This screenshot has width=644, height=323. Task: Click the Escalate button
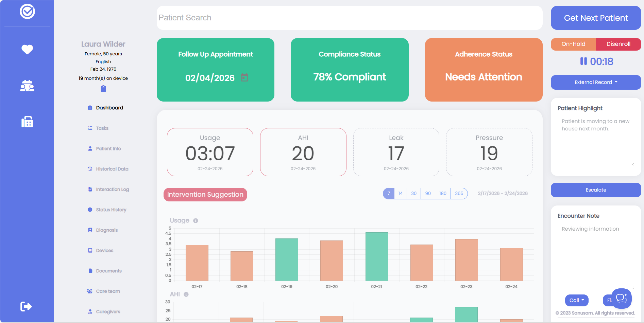point(596,190)
